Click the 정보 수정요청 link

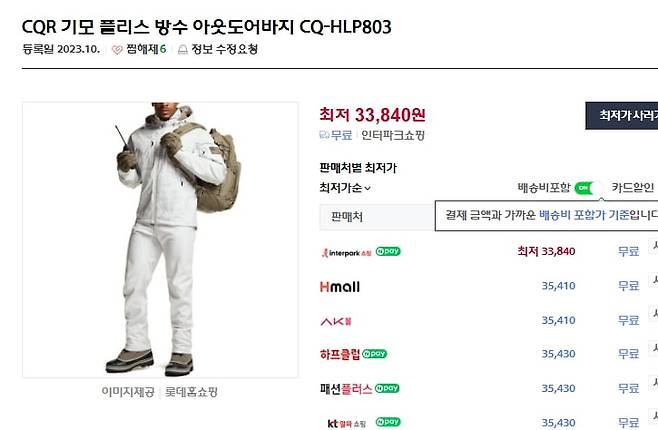coord(225,50)
